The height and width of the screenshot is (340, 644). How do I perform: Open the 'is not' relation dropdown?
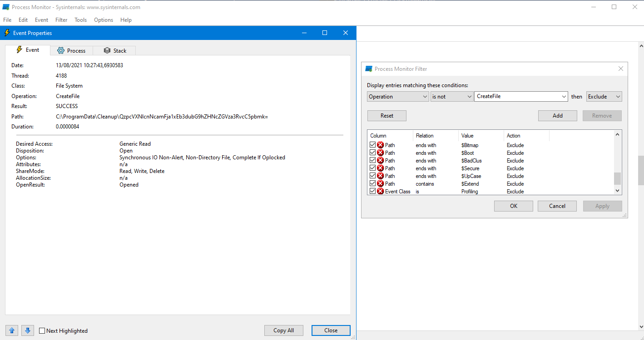tap(451, 97)
